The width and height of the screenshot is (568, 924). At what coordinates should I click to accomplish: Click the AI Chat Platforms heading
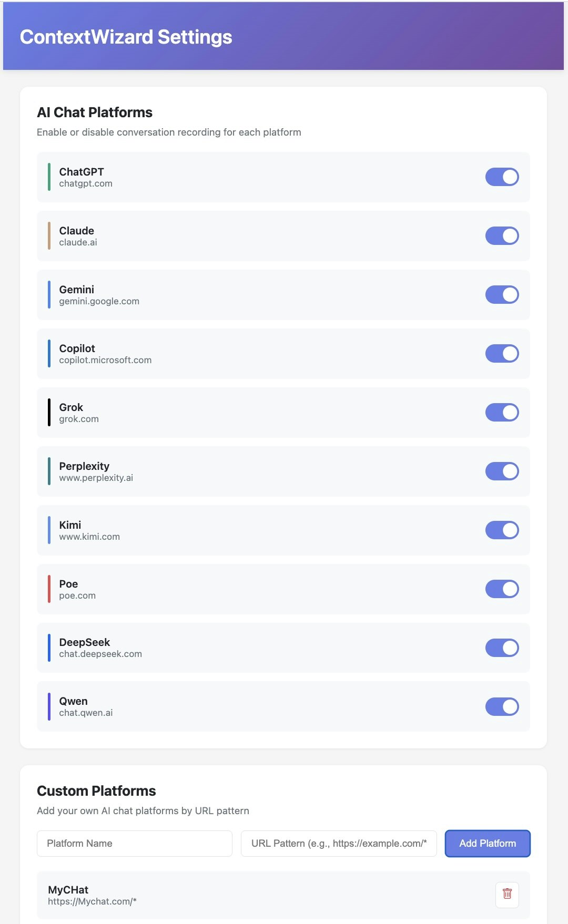coord(94,112)
